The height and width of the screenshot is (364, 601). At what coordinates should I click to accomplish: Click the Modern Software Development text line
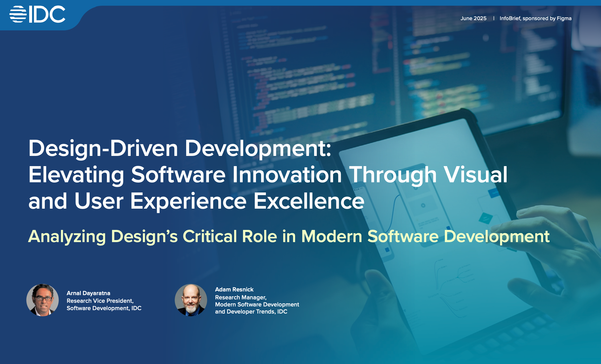click(257, 304)
